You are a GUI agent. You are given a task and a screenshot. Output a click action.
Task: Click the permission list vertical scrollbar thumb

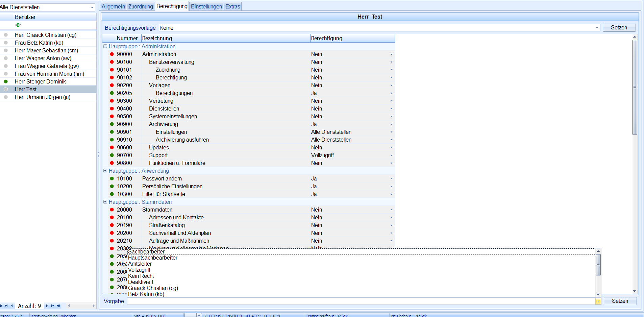coord(635,87)
